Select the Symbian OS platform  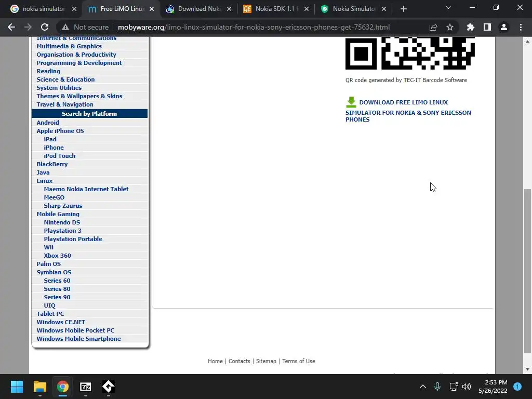pos(54,272)
